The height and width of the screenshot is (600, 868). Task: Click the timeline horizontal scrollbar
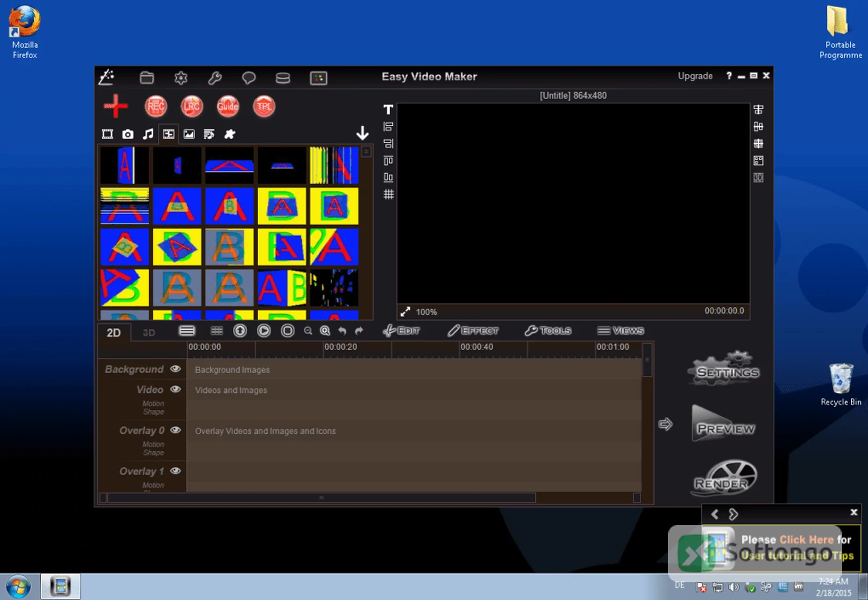tap(321, 498)
